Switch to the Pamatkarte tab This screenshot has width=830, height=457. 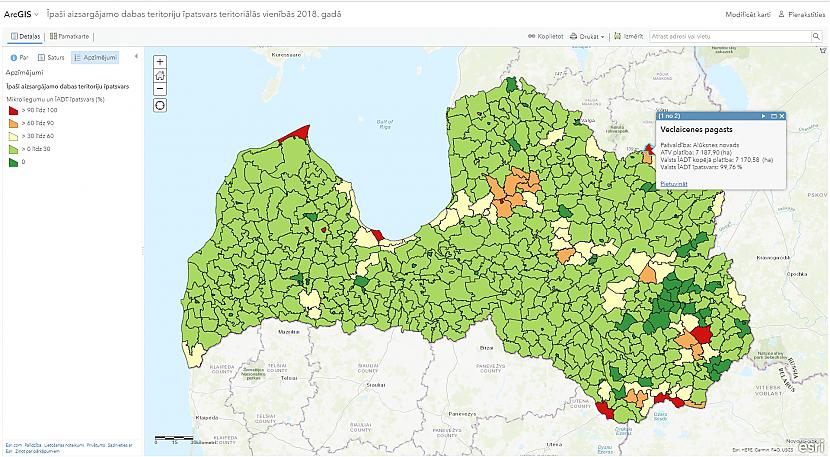click(69, 37)
